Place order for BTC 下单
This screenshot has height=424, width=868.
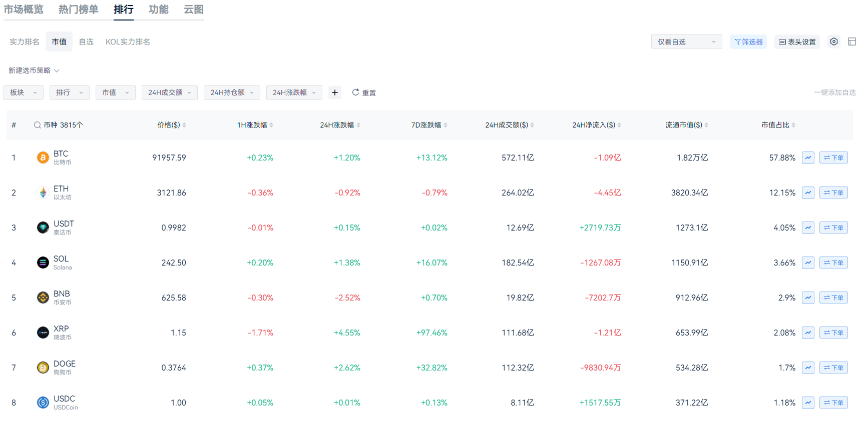(833, 157)
